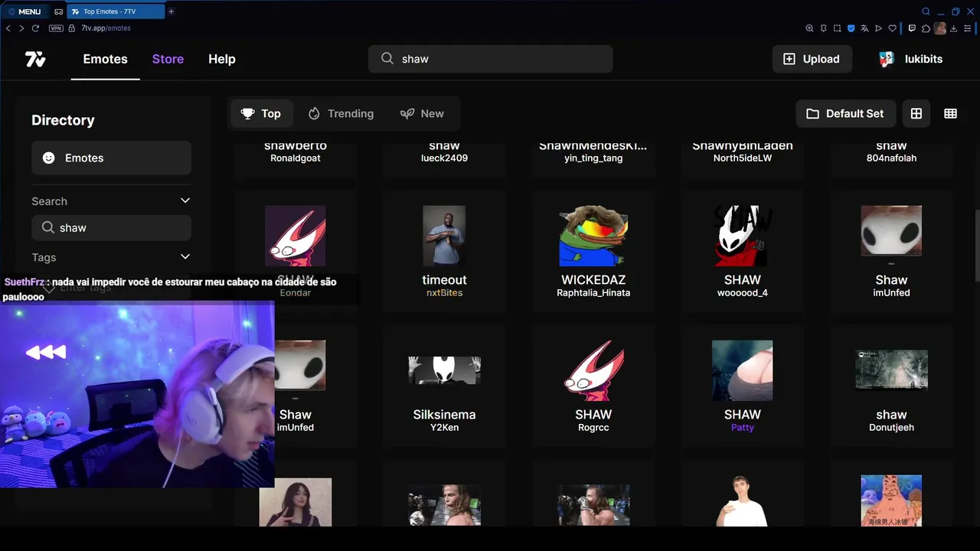Viewport: 980px width, 551px height.
Task: Switch to small grid view icon
Action: (951, 113)
